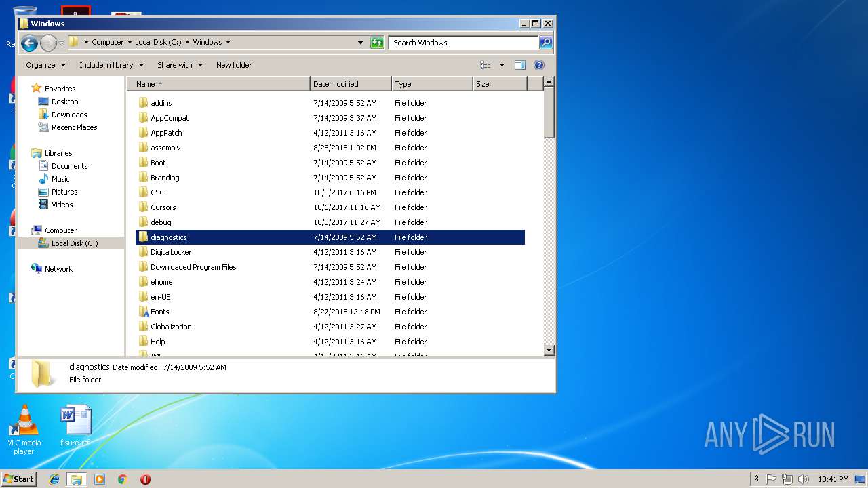Click Computer in the address breadcrumb

click(x=108, y=42)
